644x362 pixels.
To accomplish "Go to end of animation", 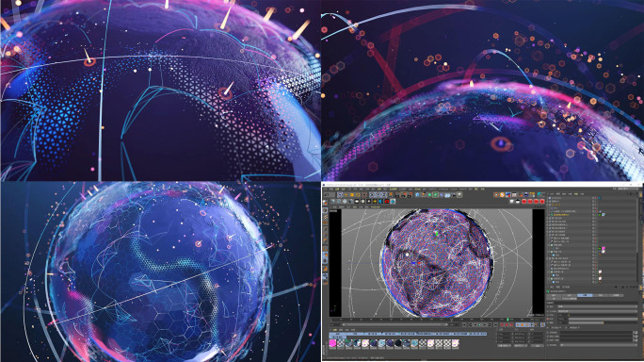I will [x=496, y=324].
